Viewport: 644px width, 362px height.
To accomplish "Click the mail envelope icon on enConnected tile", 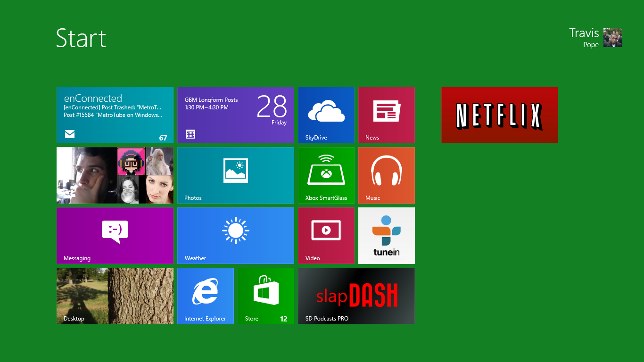I will 70,134.
